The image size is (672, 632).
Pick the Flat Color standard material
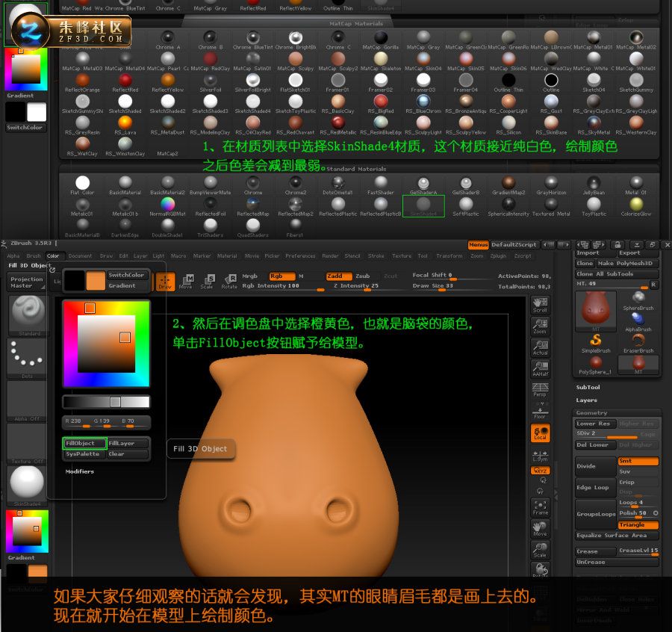click(x=82, y=185)
